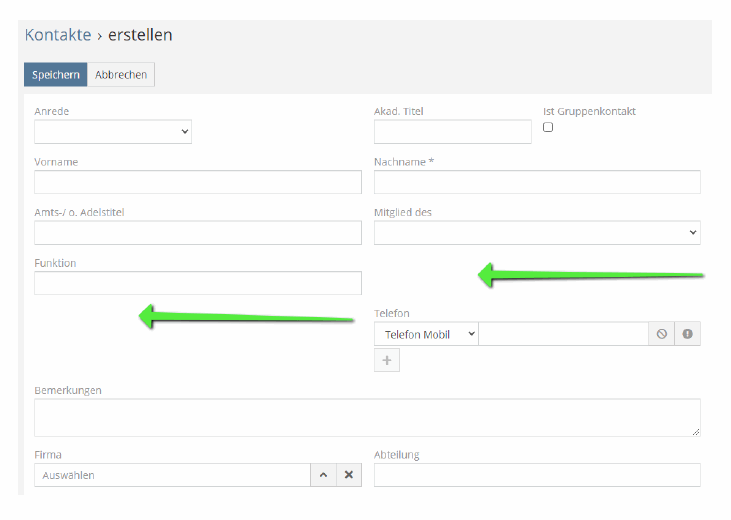The height and width of the screenshot is (520, 731).
Task: Focus the Vorname input field
Action: coord(198,182)
